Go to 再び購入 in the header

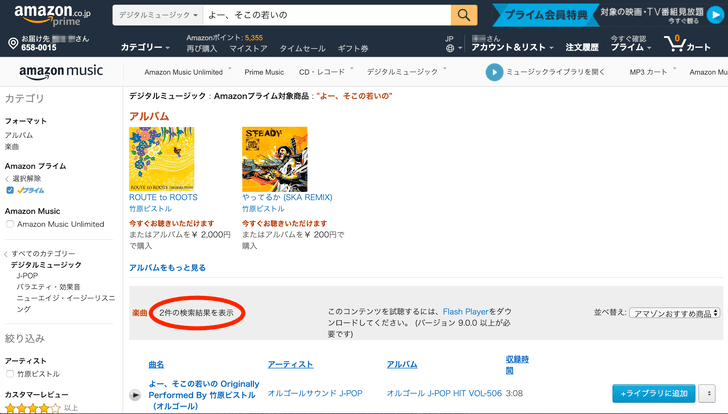(202, 48)
